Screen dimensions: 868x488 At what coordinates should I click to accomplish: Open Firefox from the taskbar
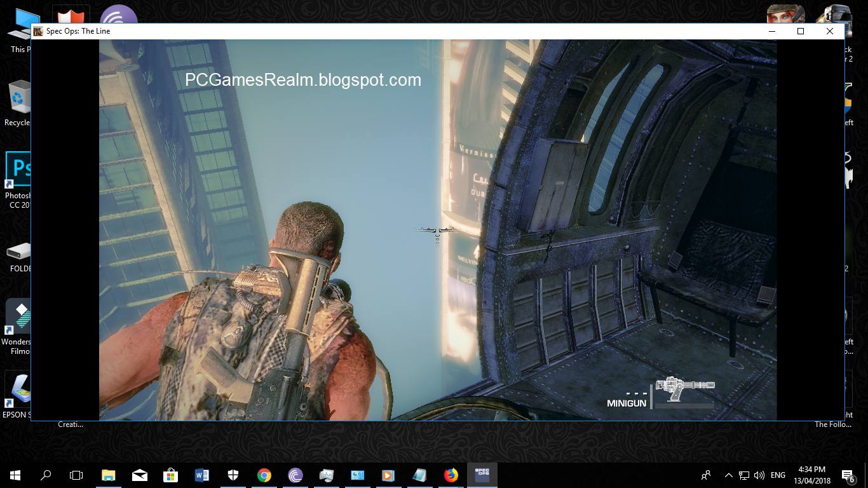pyautogui.click(x=451, y=475)
